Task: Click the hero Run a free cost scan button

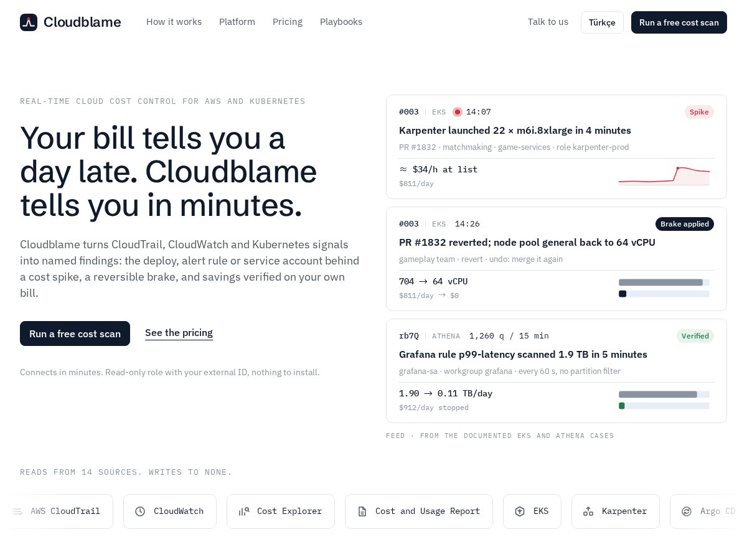Action: point(75,334)
